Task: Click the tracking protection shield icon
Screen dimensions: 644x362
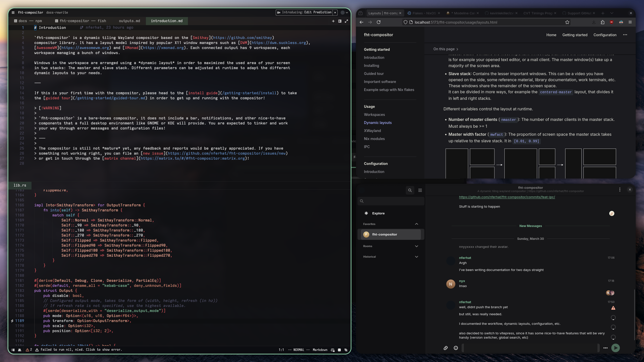Action: pyautogui.click(x=405, y=22)
